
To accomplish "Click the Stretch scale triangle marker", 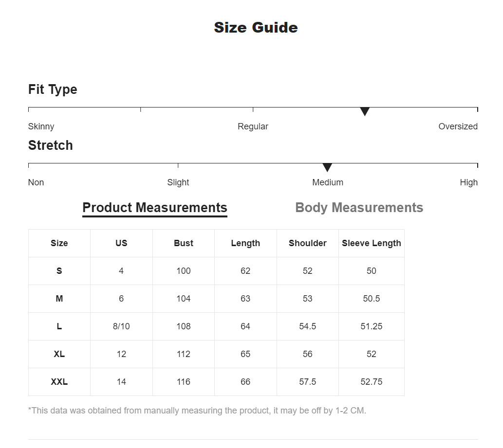I will (x=327, y=168).
